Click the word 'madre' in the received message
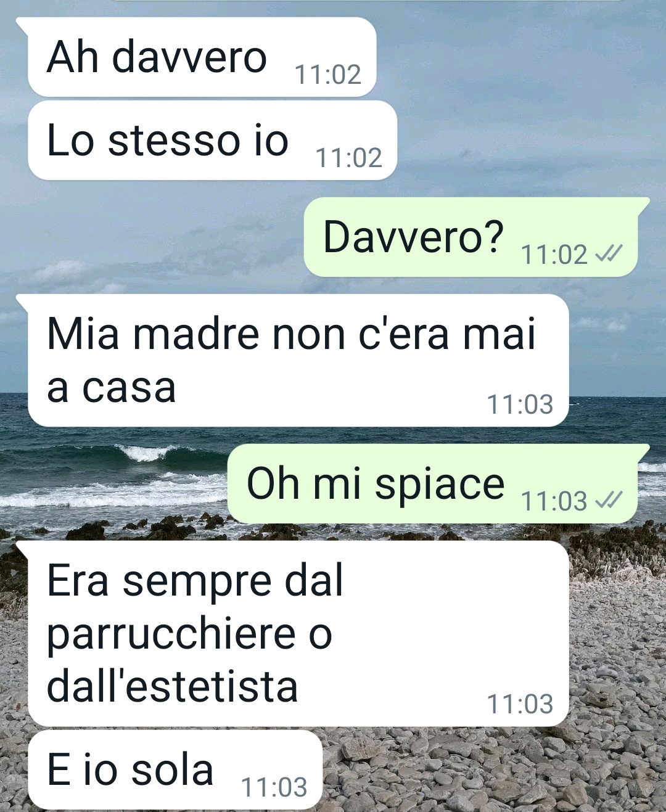The height and width of the screenshot is (812, 666). pyautogui.click(x=197, y=334)
